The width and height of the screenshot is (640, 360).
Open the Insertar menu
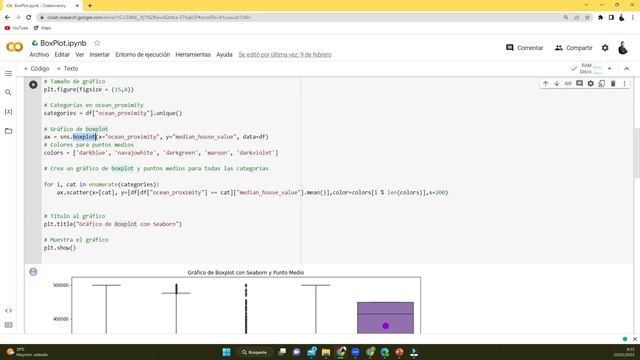coord(100,54)
